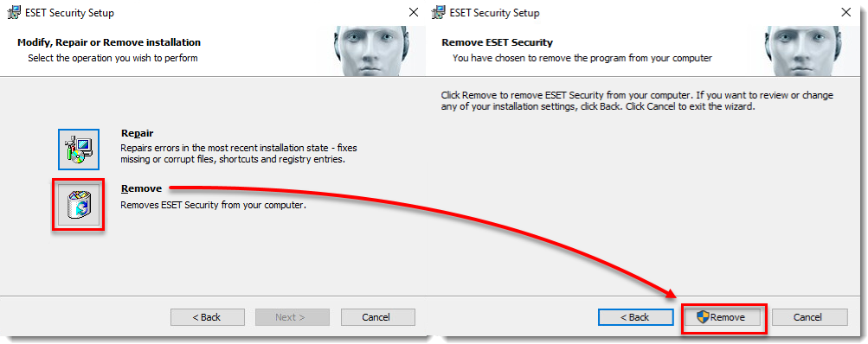Image resolution: width=868 pixels, height=344 pixels.
Task: Open the left window's setup title-bar icon
Action: point(13,13)
